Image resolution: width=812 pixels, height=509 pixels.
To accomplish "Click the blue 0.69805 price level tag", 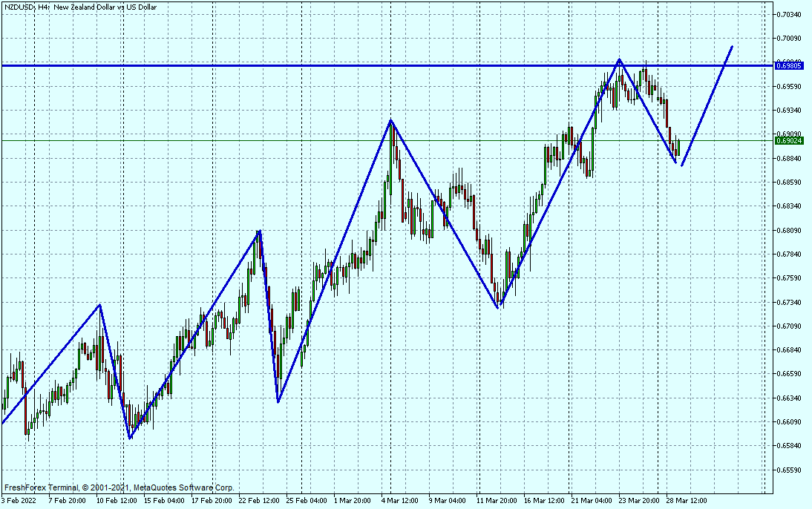I will pyautogui.click(x=789, y=66).
